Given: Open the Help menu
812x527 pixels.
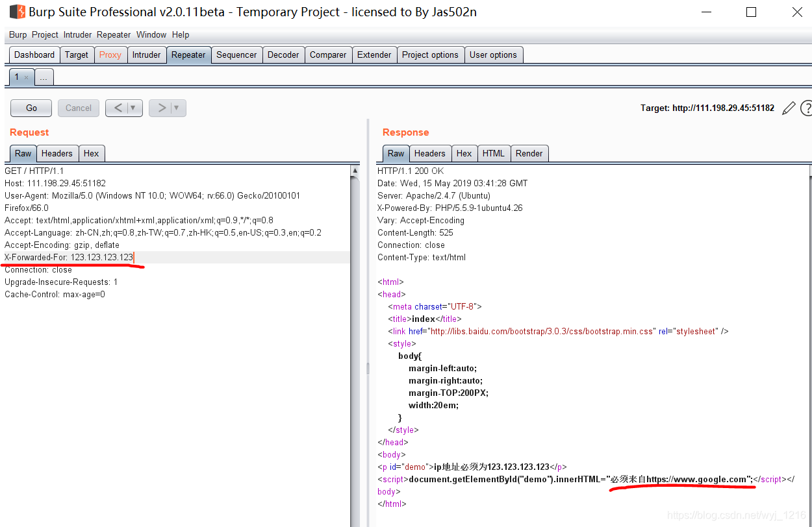Looking at the screenshot, I should 181,35.
